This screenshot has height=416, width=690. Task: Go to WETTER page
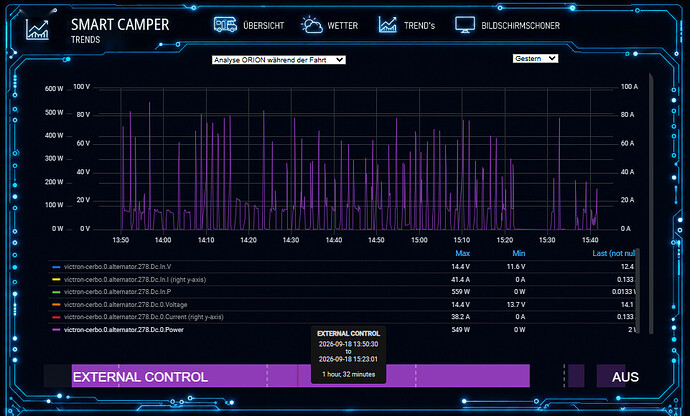tap(342, 26)
